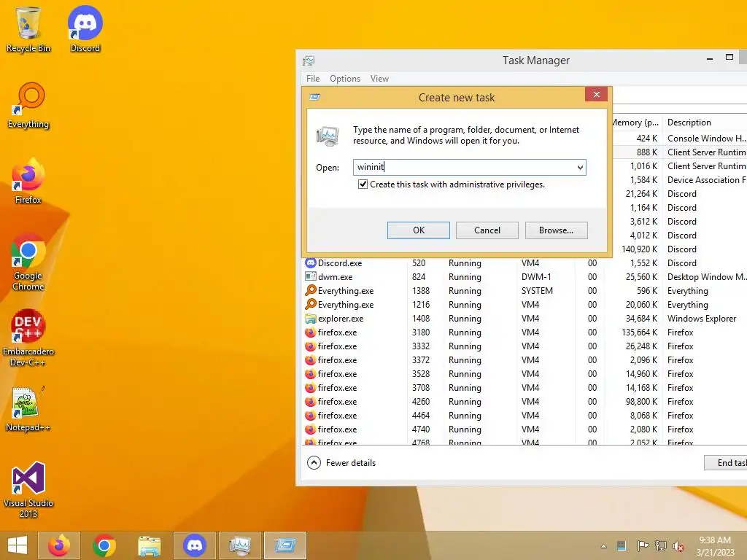The width and height of the screenshot is (747, 560).
Task: Select the Embarcadero Dev-C++ desktop icon
Action: tap(28, 338)
